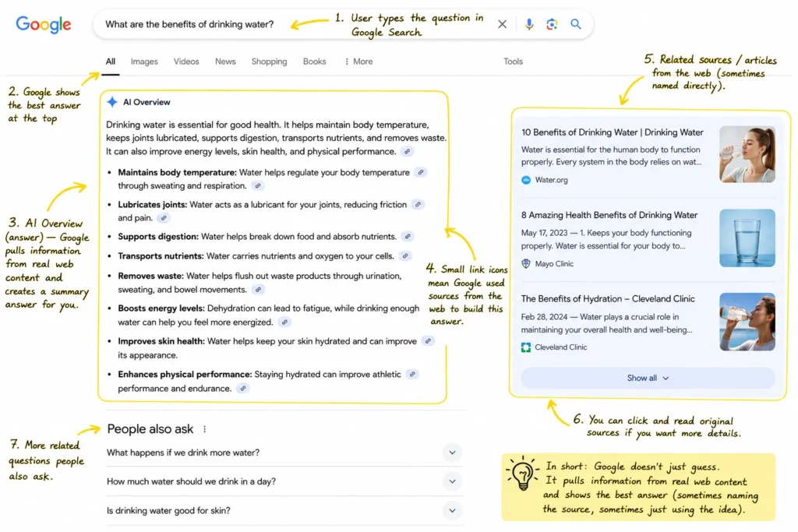Expand sources with Show all
Image resolution: width=798 pixels, height=532 pixels.
pyautogui.click(x=648, y=378)
